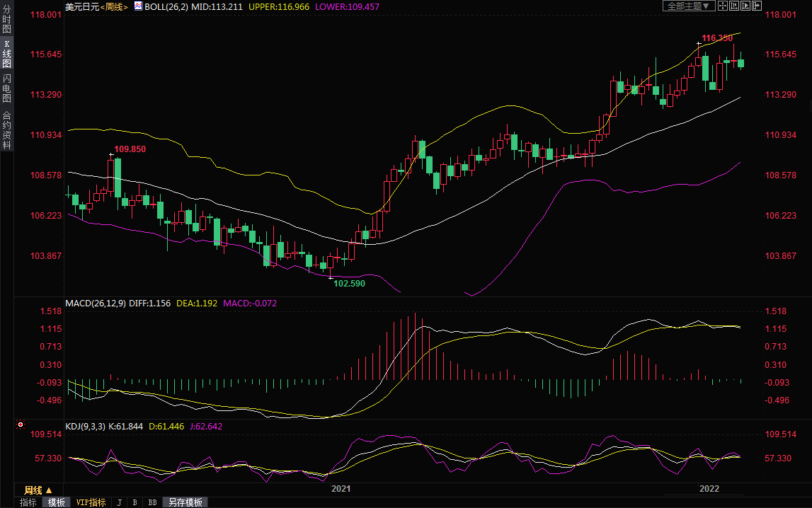Click the second top-right chart icon with left-pointing arrow
This screenshot has width=812, height=508.
pyautogui.click(x=734, y=6)
